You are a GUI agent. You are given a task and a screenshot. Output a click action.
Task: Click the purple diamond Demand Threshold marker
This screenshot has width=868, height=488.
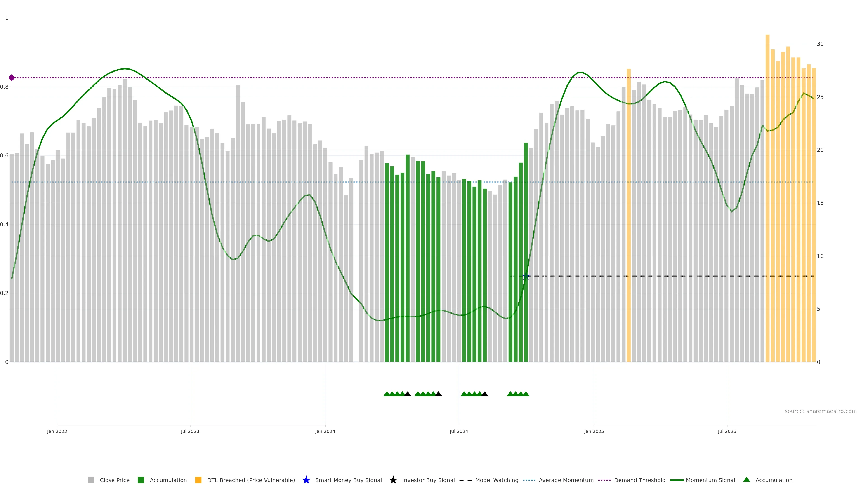coord(12,78)
